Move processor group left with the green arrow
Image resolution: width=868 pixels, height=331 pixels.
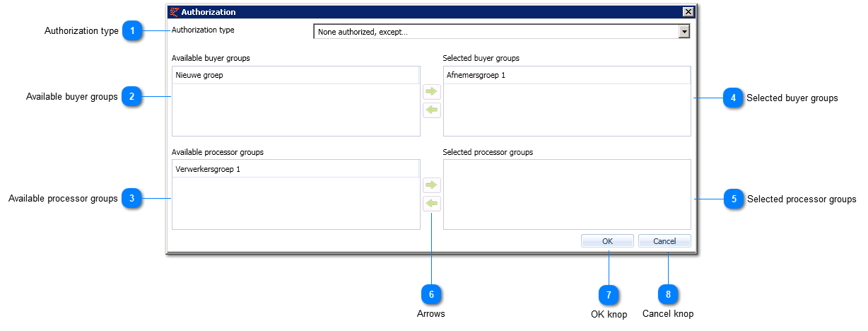pyautogui.click(x=431, y=204)
